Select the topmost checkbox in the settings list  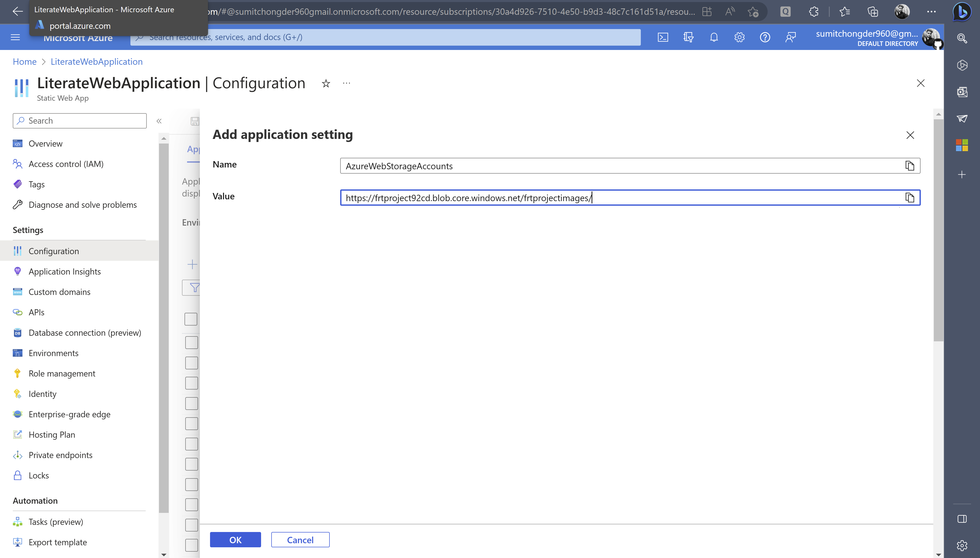[191, 319]
